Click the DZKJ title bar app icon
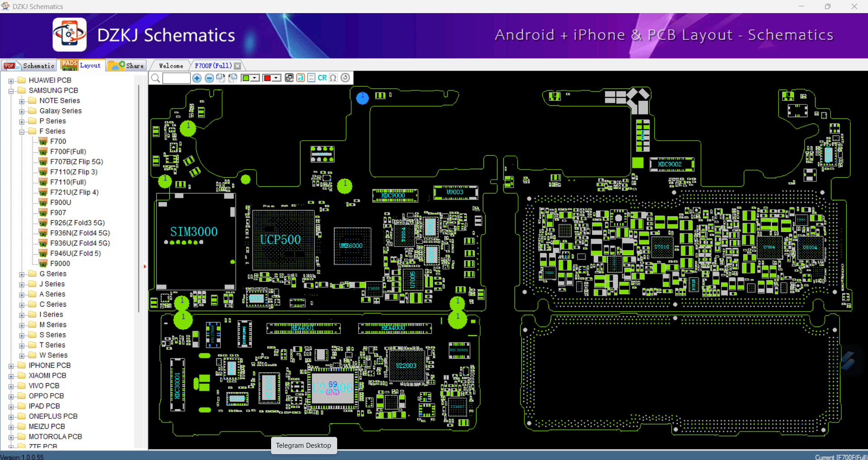Viewport: 868px width, 460px height. (5, 6)
